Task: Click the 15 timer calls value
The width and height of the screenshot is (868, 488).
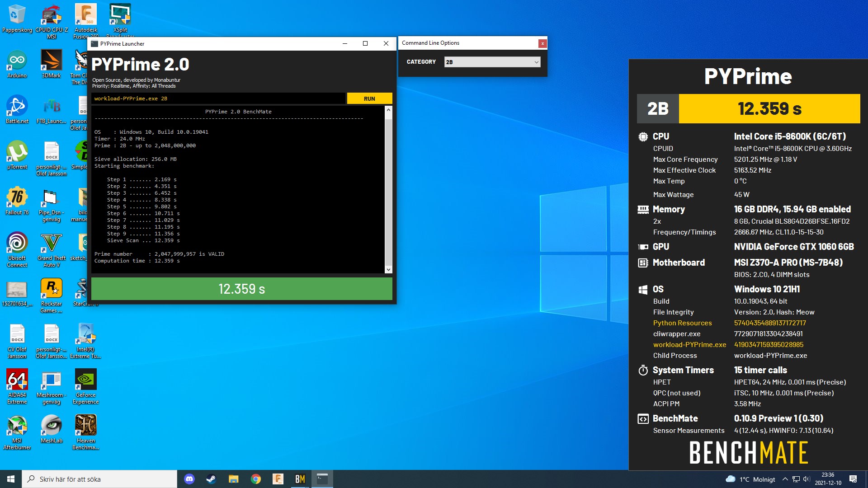Action: 760,370
